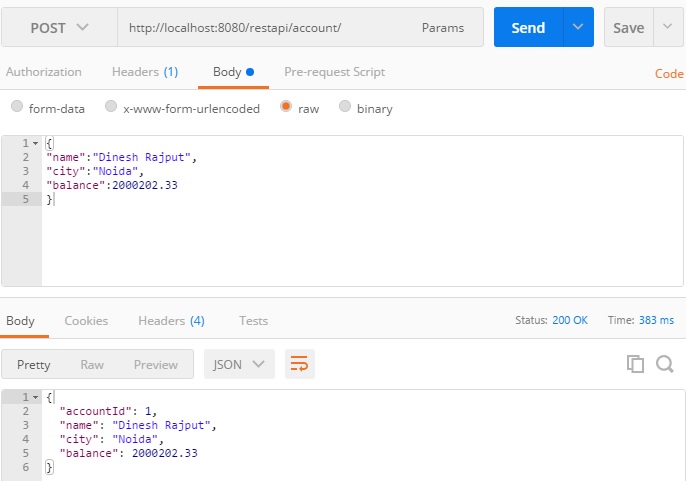This screenshot has width=686, height=481.
Task: Collapse response JSON fold arrow at line 1
Action: click(x=35, y=397)
